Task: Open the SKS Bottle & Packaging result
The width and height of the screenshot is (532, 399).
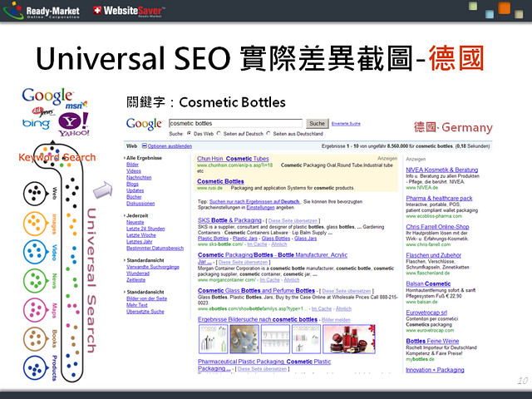Action: coord(229,220)
